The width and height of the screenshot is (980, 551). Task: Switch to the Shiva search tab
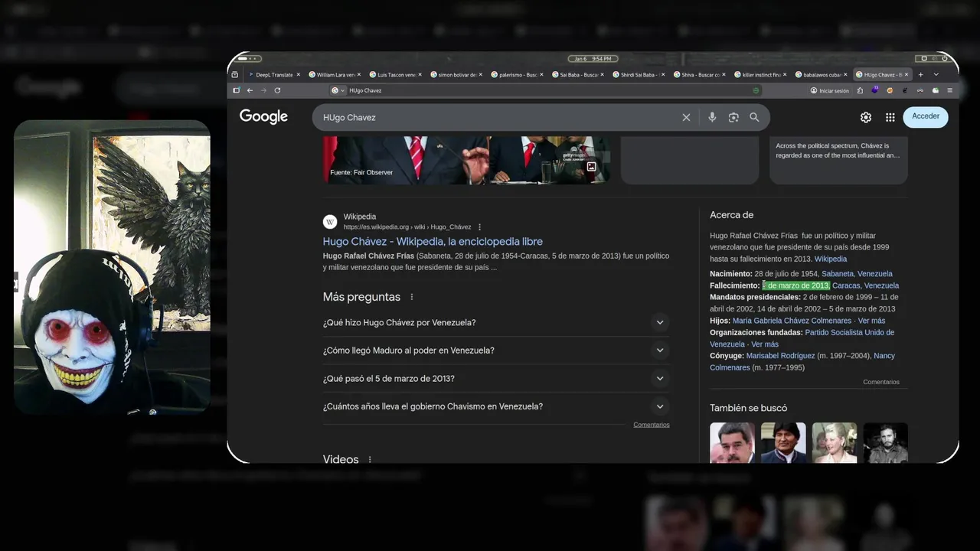(699, 75)
